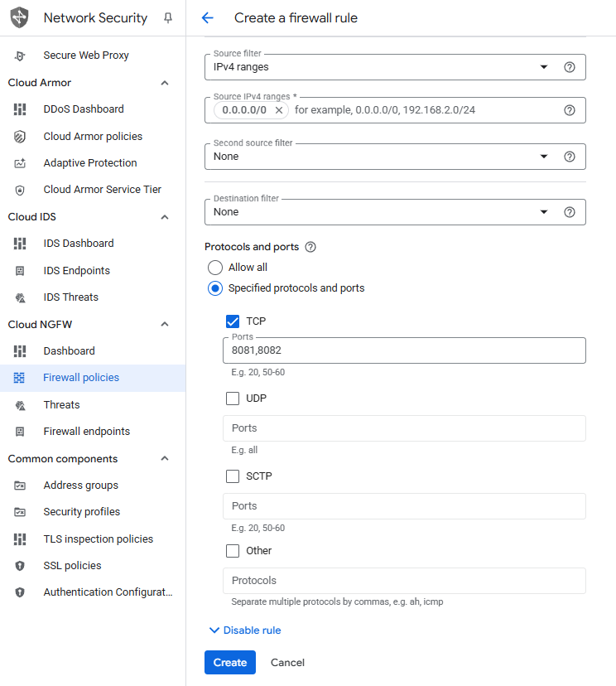
Task: Click the Source IPv4 ranges help icon
Action: point(569,110)
